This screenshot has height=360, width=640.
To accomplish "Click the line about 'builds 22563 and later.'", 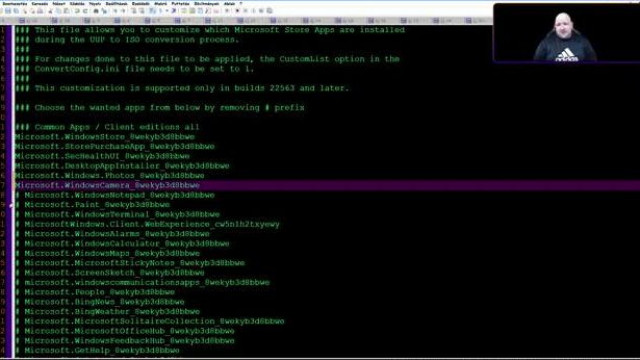I will (182, 88).
